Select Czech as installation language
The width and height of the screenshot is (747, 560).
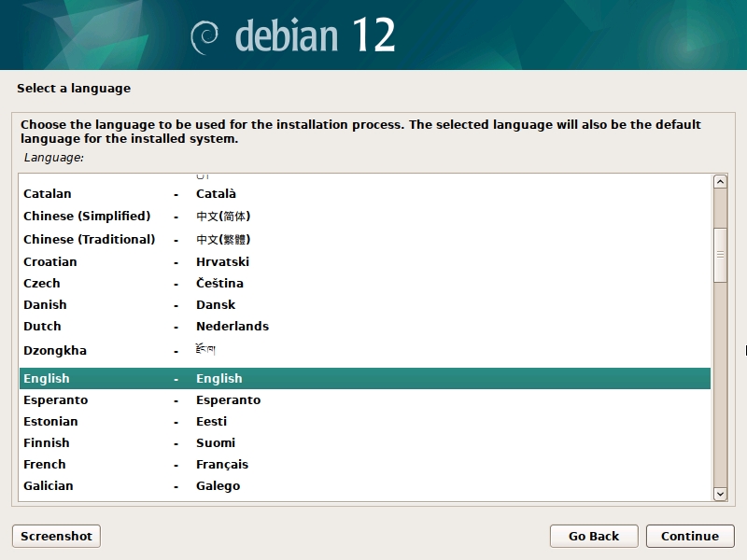point(42,284)
